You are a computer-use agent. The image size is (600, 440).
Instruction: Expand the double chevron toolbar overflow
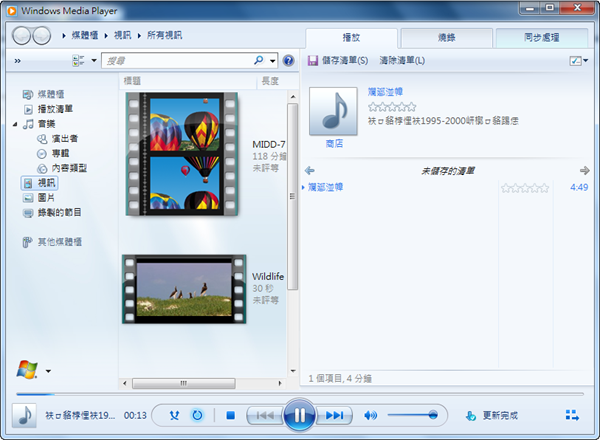[17, 61]
